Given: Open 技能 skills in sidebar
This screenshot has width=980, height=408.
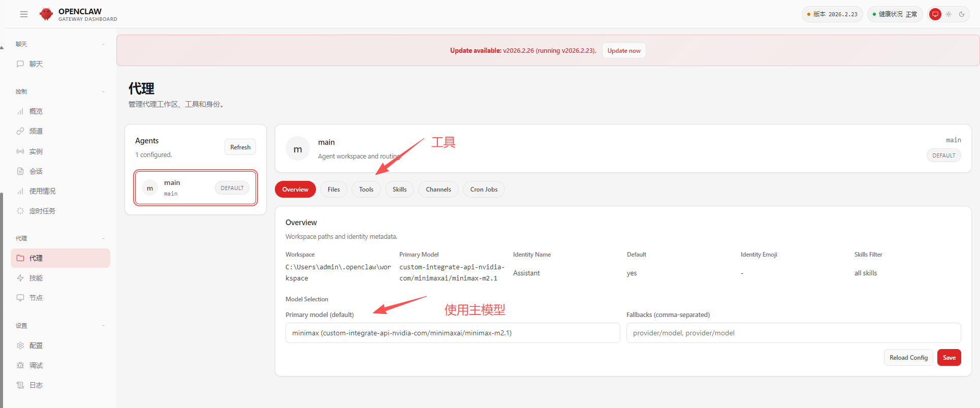Looking at the screenshot, I should pyautogui.click(x=60, y=278).
